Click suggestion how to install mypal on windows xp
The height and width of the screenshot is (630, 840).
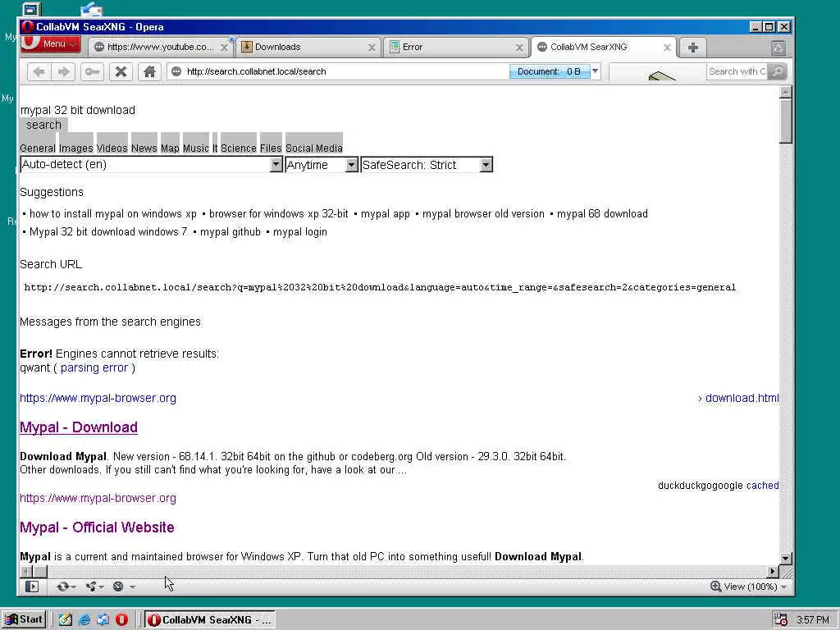[x=113, y=214]
